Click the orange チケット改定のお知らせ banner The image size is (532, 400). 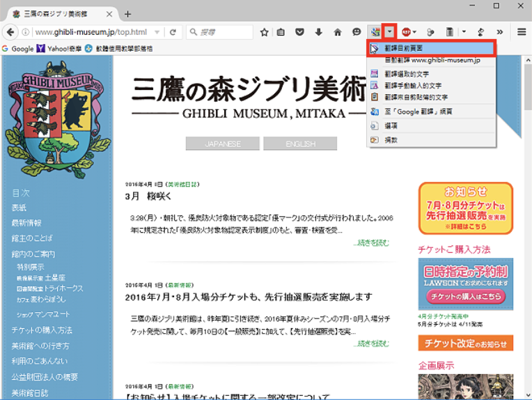pos(465,343)
